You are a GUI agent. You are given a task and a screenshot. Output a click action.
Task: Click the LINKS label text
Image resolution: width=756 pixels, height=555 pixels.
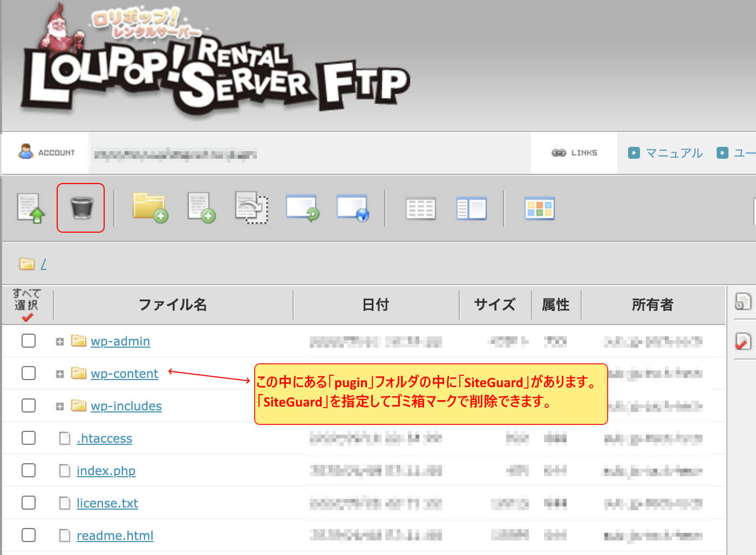(x=584, y=153)
